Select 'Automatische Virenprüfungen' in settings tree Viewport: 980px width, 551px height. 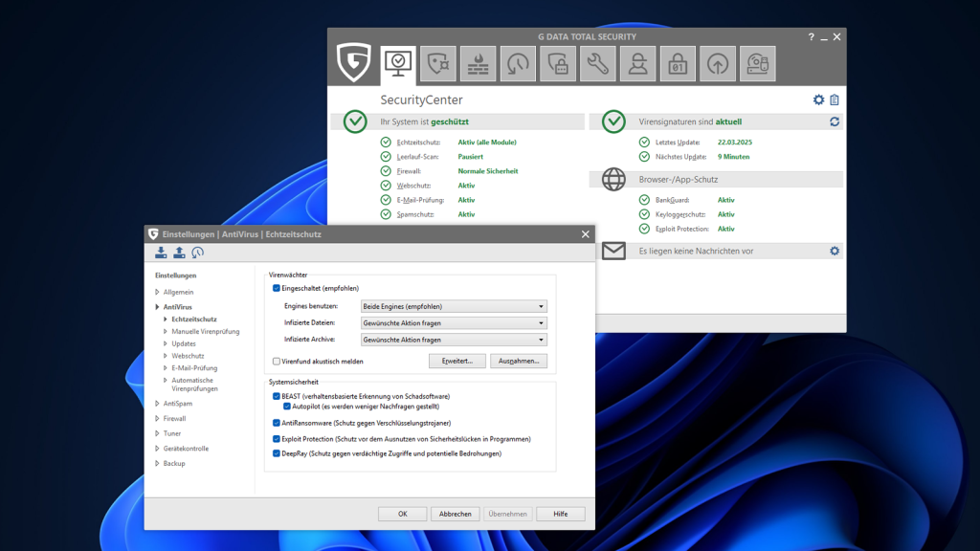[195, 385]
